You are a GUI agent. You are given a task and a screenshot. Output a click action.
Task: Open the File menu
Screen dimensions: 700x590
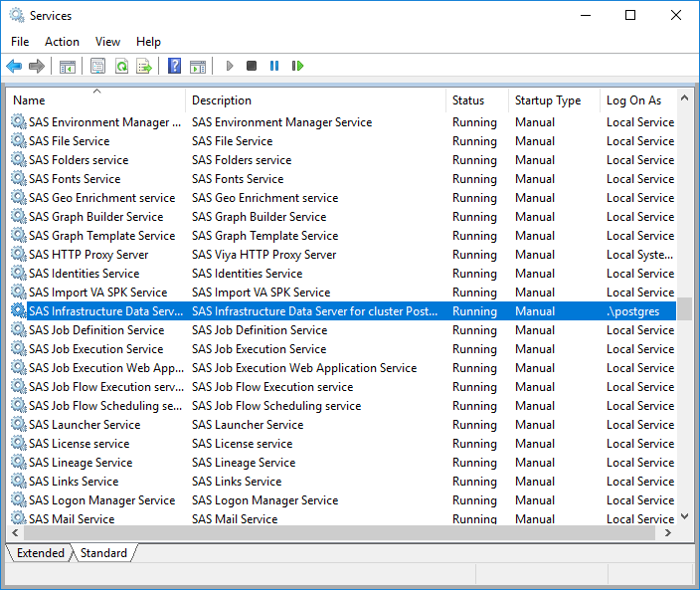[x=20, y=42]
